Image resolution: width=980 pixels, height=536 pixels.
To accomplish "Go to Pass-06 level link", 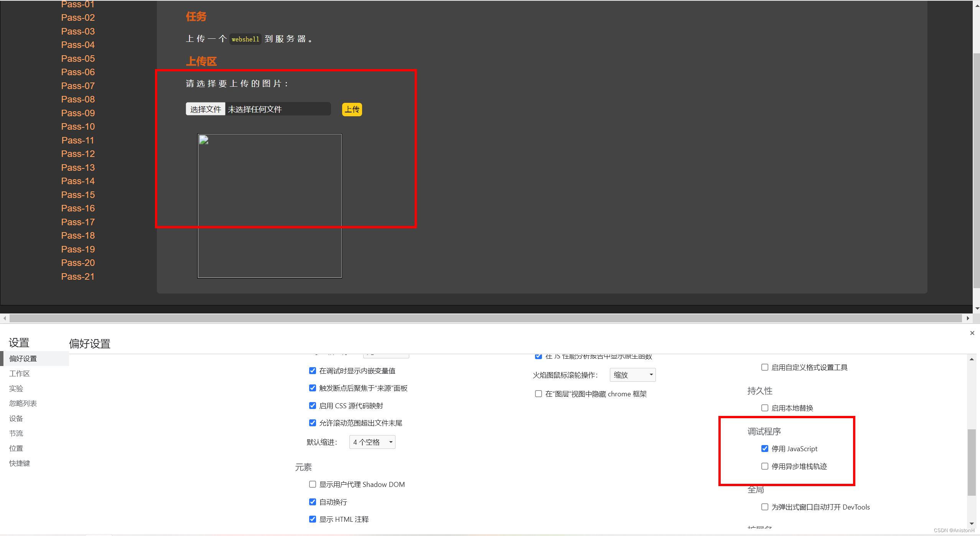I will (x=78, y=72).
